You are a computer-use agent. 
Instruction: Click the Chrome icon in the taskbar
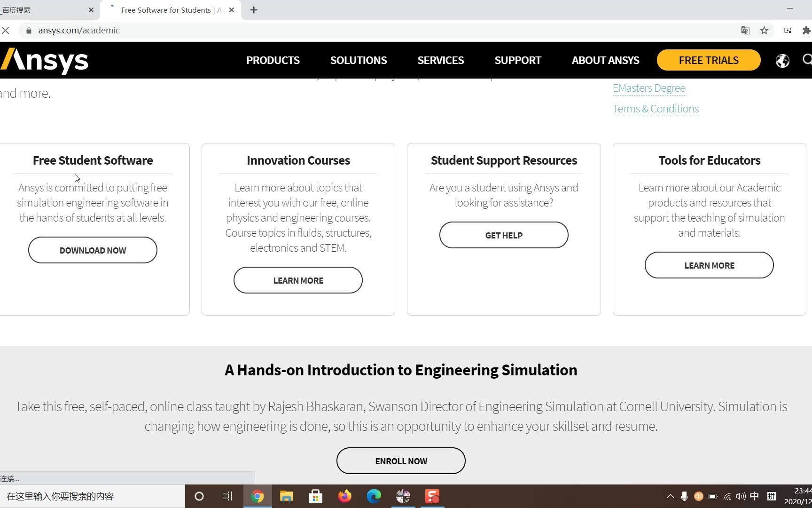pyautogui.click(x=258, y=496)
